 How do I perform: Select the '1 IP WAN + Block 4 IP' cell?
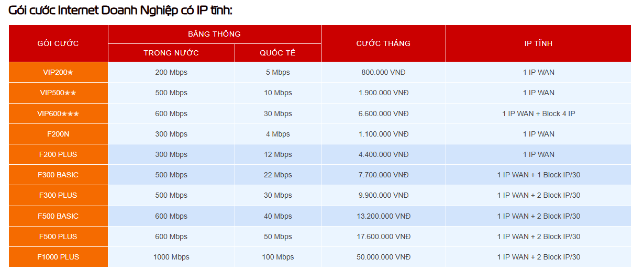point(538,114)
